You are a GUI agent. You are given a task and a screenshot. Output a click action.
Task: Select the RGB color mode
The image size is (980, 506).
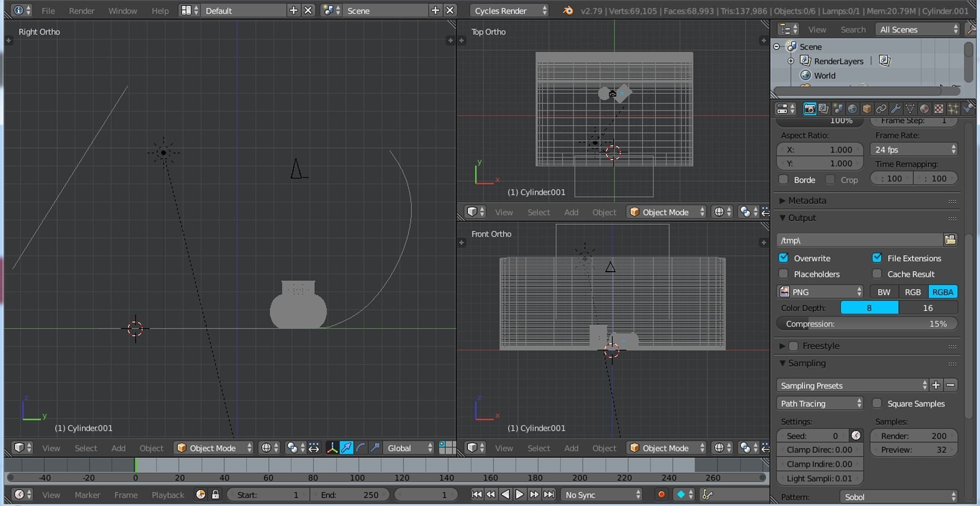pyautogui.click(x=913, y=292)
